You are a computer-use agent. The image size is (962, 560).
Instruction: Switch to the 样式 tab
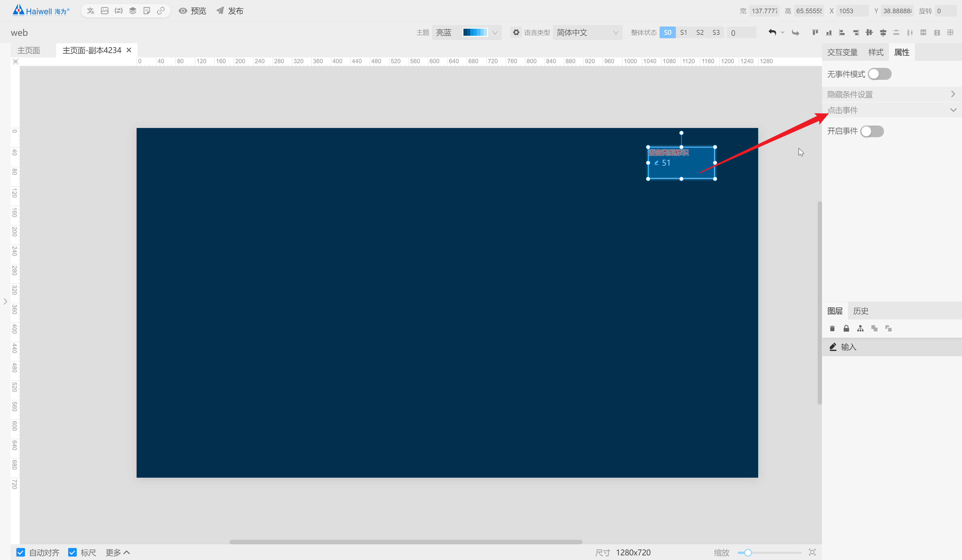(876, 52)
